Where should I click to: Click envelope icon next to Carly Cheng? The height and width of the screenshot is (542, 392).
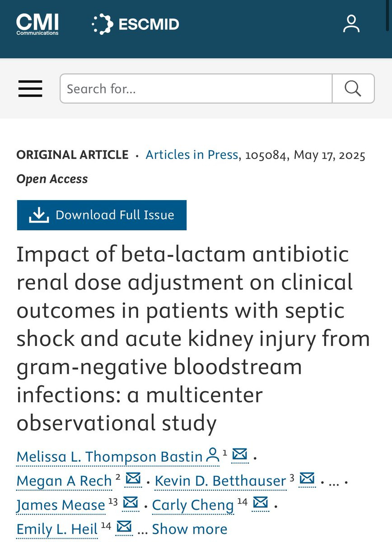tap(261, 503)
